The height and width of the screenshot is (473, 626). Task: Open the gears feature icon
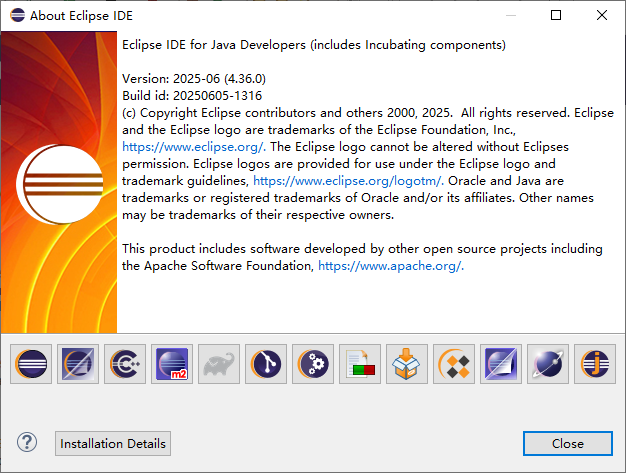[313, 364]
